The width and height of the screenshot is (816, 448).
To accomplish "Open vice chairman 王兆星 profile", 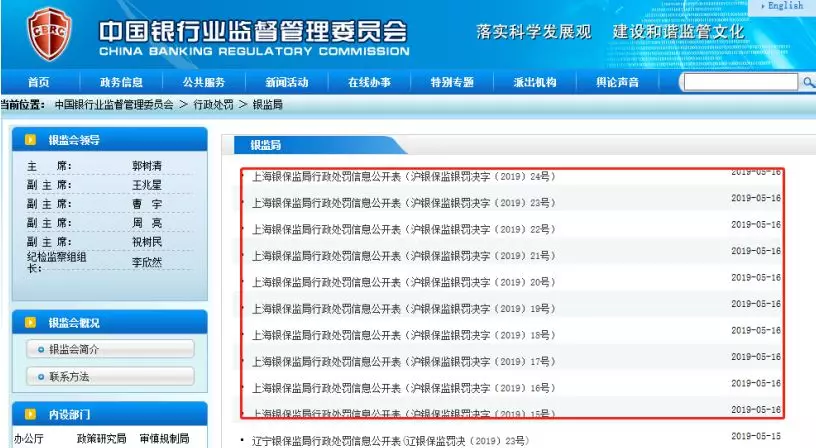I will (147, 185).
